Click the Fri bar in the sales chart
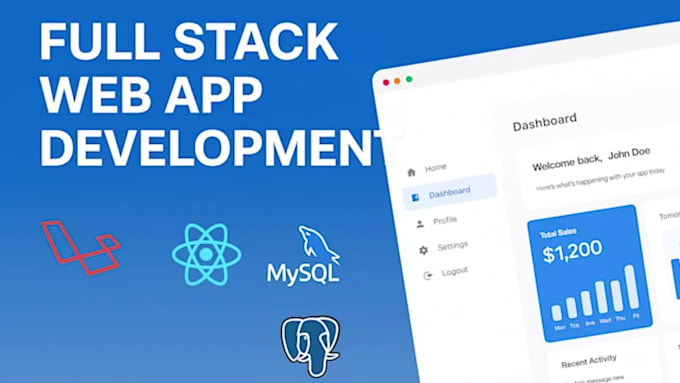The width and height of the screenshot is (680, 383). point(632,286)
